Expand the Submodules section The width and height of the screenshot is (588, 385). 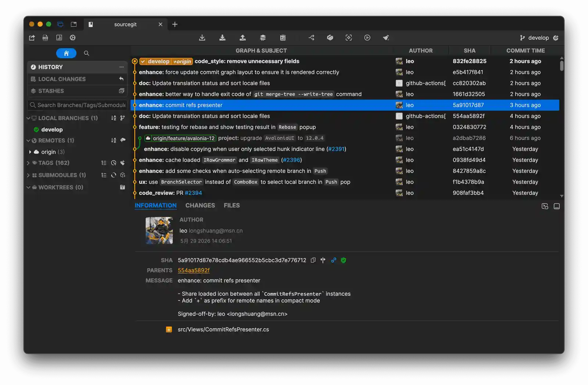click(x=28, y=175)
